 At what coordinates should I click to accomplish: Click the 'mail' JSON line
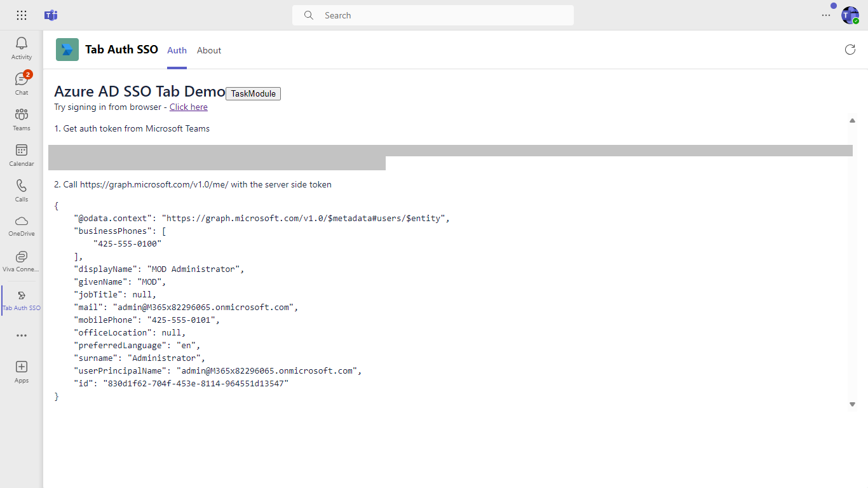click(x=186, y=307)
